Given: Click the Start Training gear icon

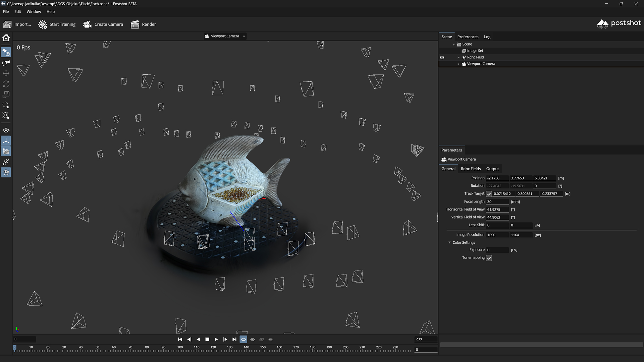Looking at the screenshot, I should 42,24.
